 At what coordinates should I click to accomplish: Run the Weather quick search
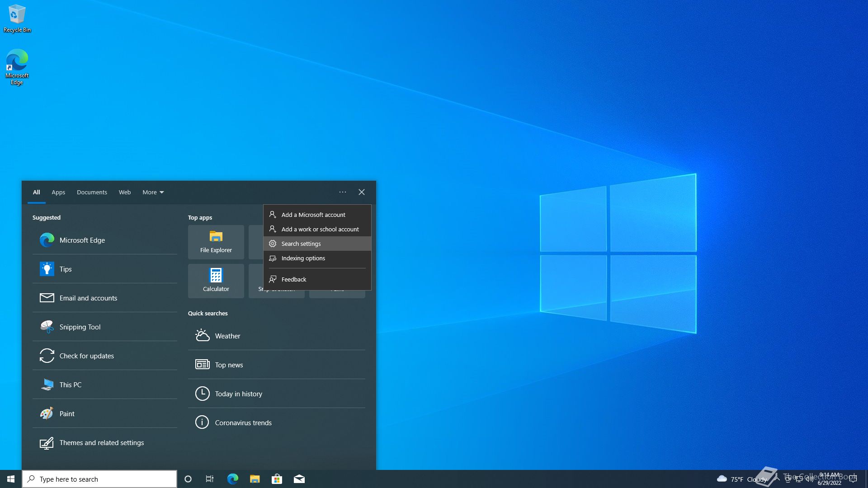click(277, 336)
